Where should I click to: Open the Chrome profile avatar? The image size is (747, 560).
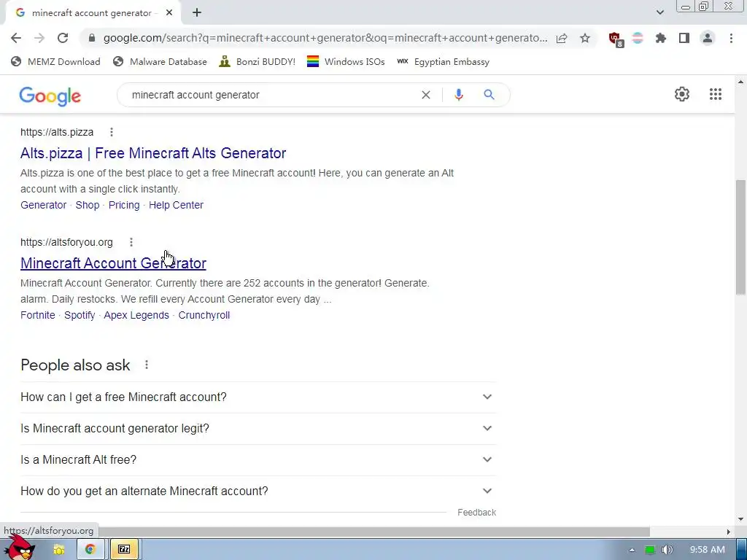[x=708, y=38]
